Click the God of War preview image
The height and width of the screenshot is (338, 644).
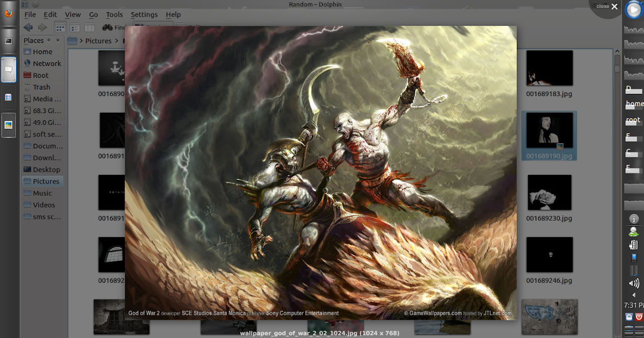pos(321,173)
